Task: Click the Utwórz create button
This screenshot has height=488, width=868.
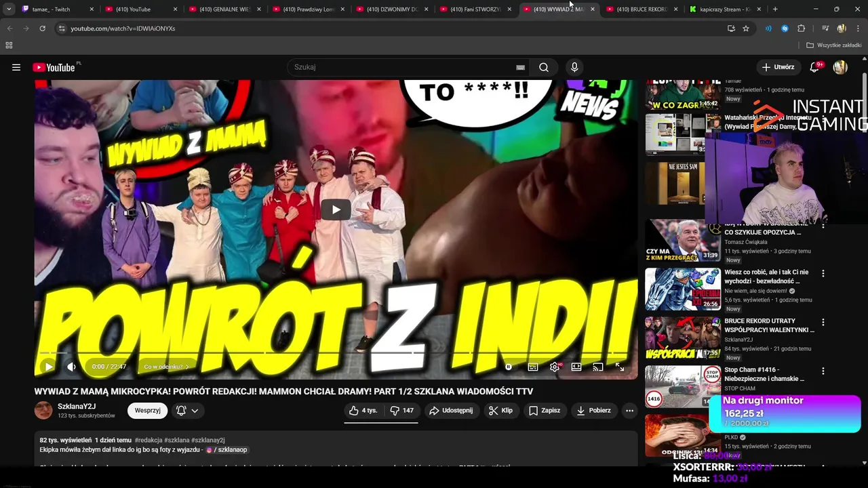Action: (x=778, y=67)
